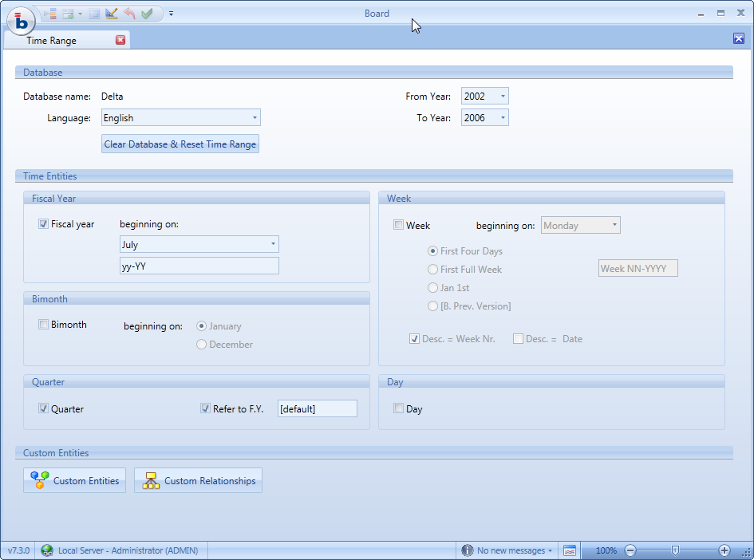Click the zoom slider thumb
This screenshot has width=754, height=560.
point(675,550)
